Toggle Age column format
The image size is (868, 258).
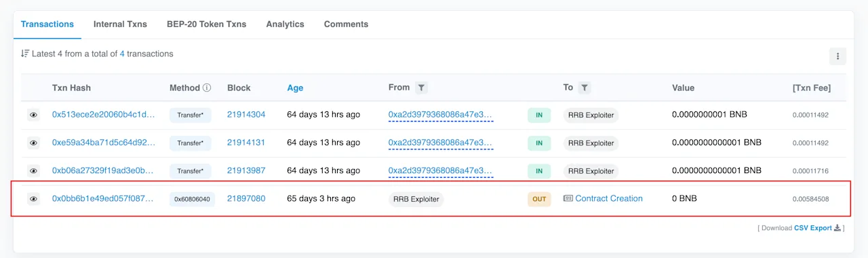(295, 88)
